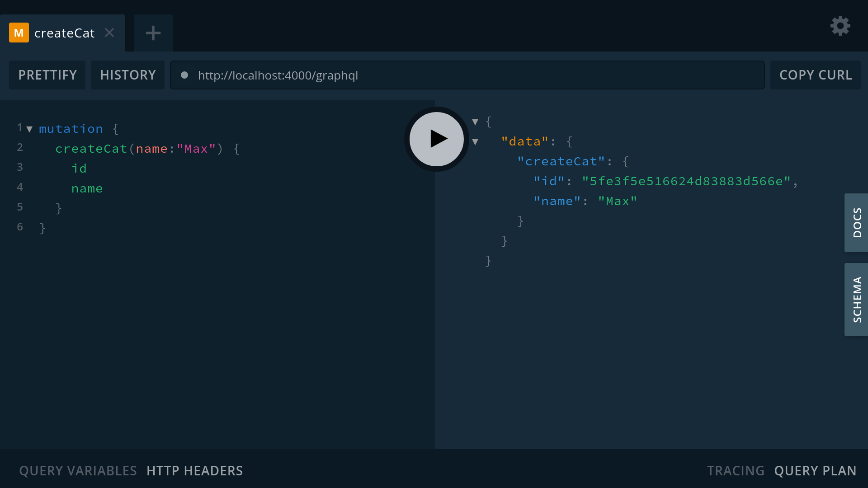This screenshot has height=488, width=868.
Task: Click COPY CURL to copy the request
Action: (x=815, y=75)
